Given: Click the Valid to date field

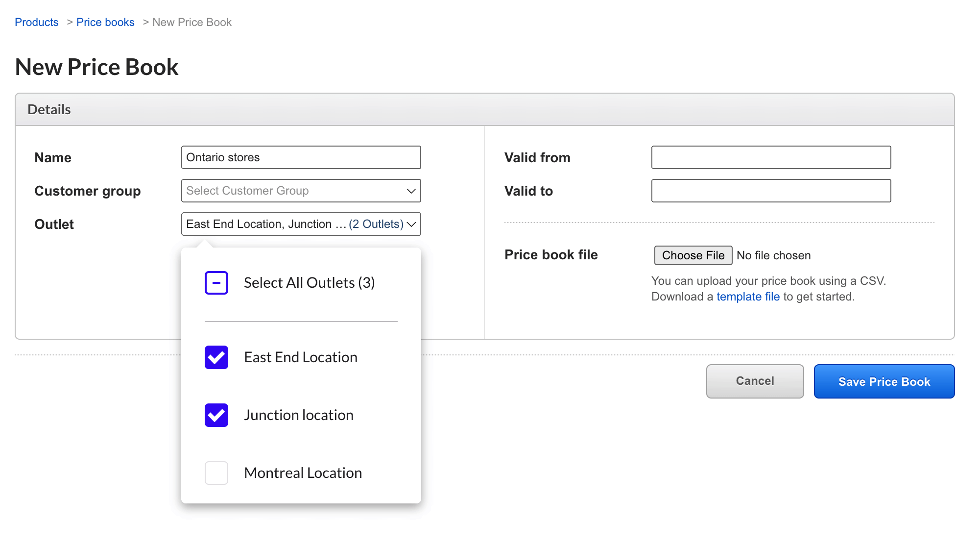Looking at the screenshot, I should pos(771,191).
